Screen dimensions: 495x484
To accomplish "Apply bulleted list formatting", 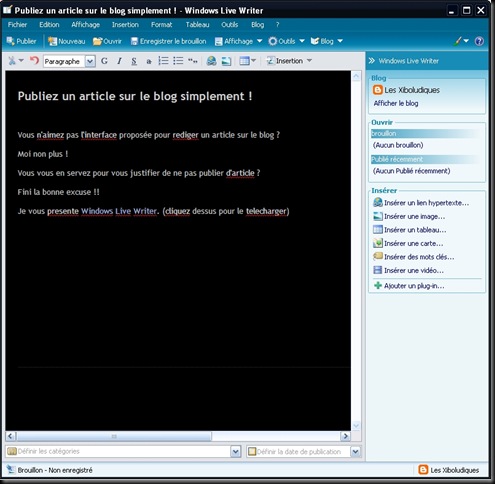I will [178, 61].
